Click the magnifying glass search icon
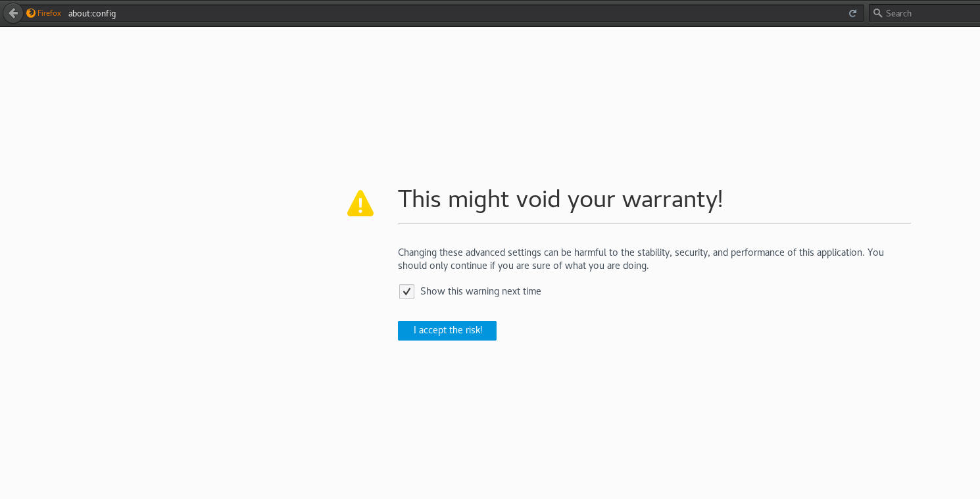This screenshot has height=499, width=980. tap(877, 13)
